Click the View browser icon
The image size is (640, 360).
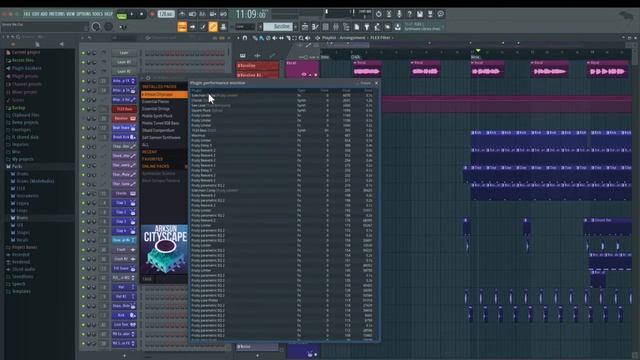(x=346, y=27)
